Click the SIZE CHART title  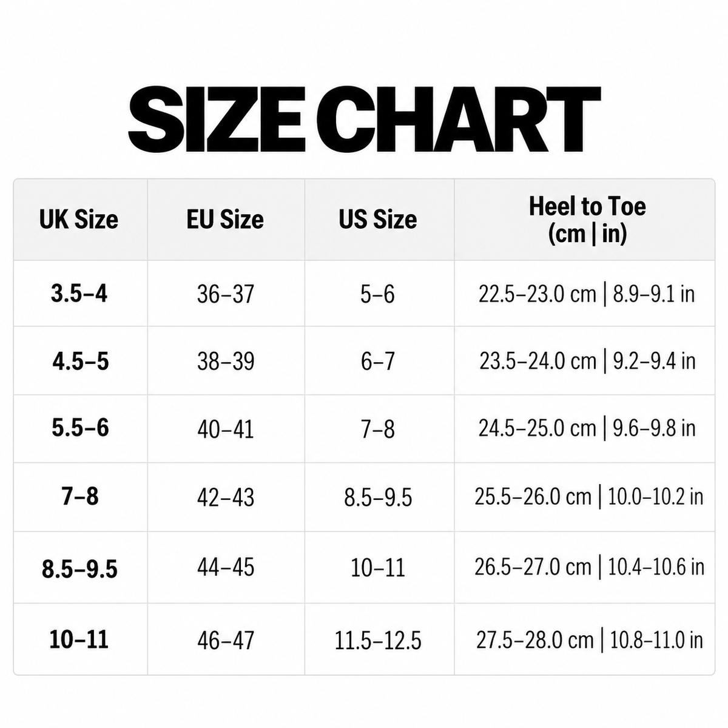click(364, 119)
